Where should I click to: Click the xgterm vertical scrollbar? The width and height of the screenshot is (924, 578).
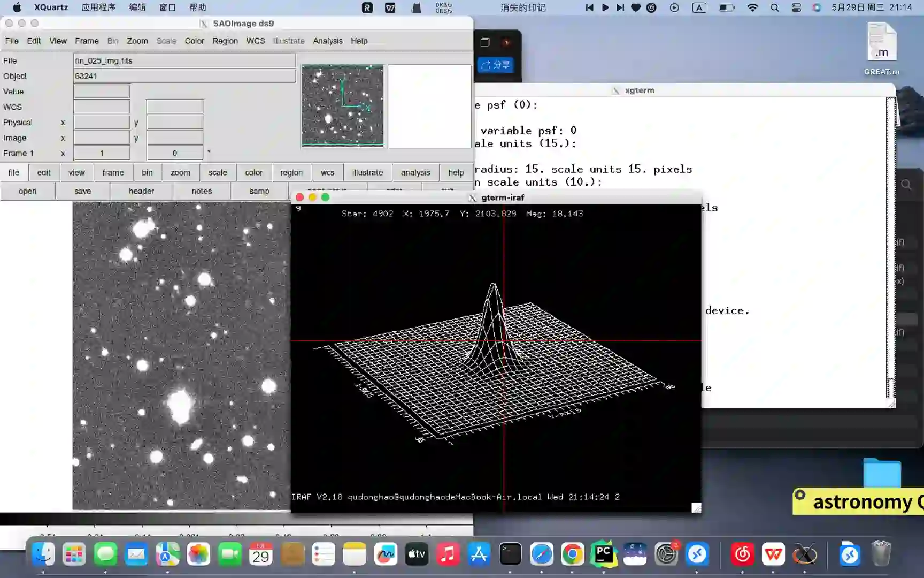[x=890, y=247]
